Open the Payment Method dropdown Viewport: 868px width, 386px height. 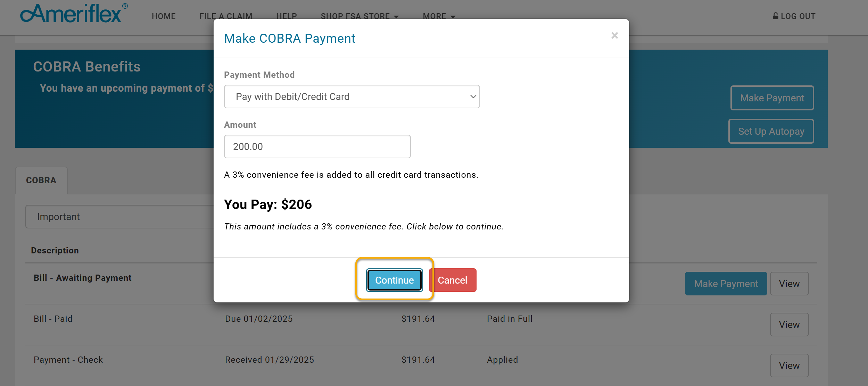click(x=352, y=96)
